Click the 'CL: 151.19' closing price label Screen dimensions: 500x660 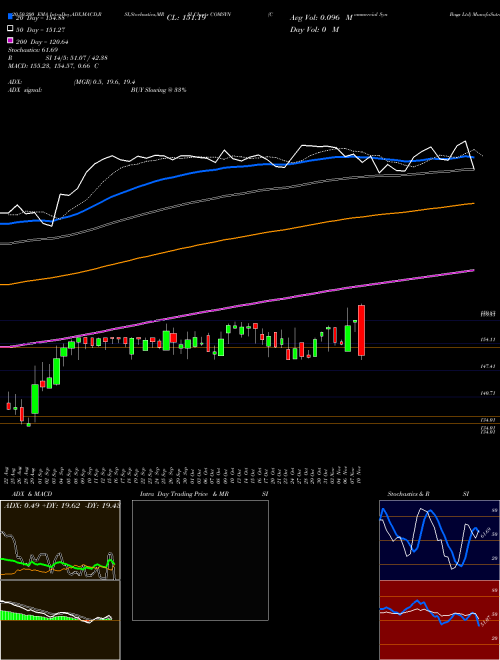tap(186, 18)
